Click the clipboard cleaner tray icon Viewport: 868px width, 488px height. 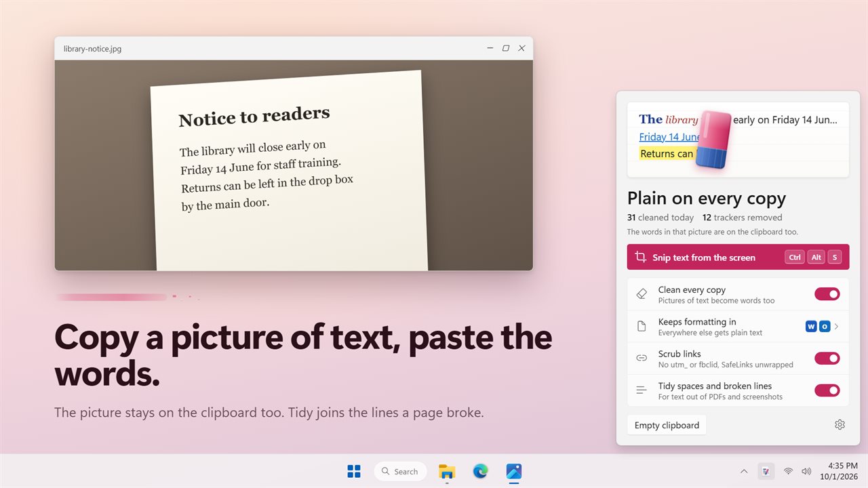(x=766, y=471)
